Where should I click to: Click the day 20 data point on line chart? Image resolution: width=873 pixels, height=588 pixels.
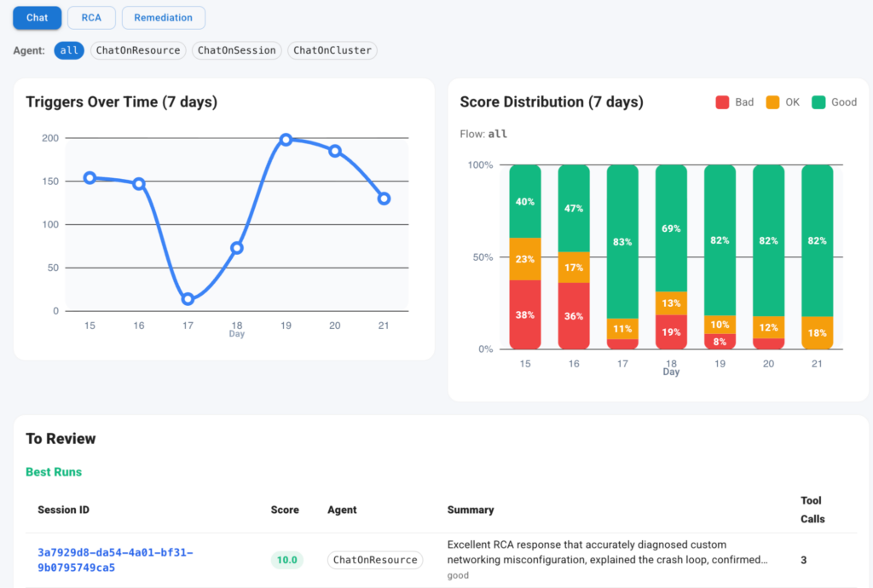coord(334,151)
